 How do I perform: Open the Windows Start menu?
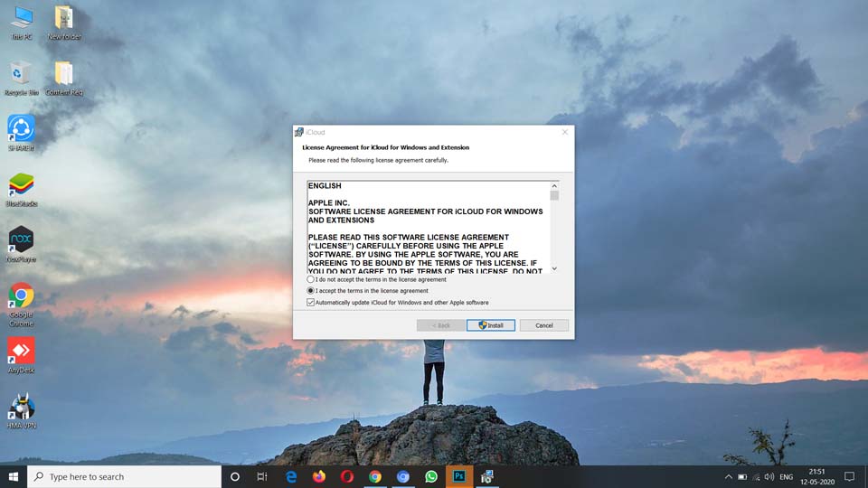point(14,476)
